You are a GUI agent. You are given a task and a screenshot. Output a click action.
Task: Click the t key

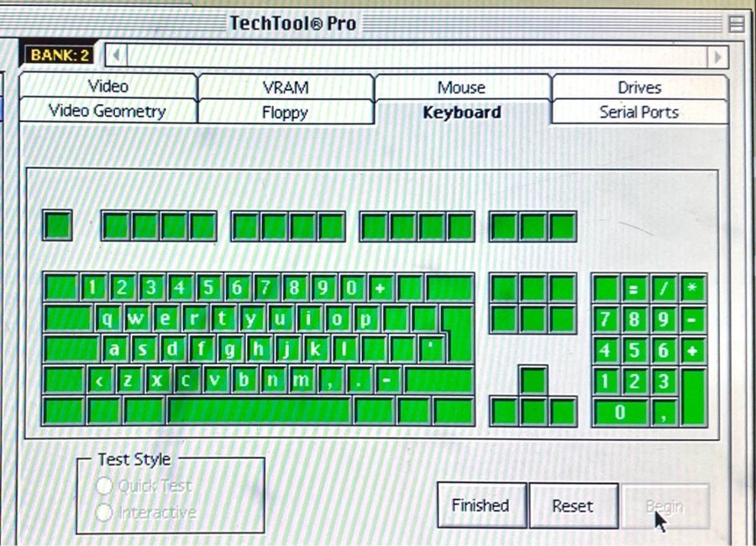pos(223,319)
